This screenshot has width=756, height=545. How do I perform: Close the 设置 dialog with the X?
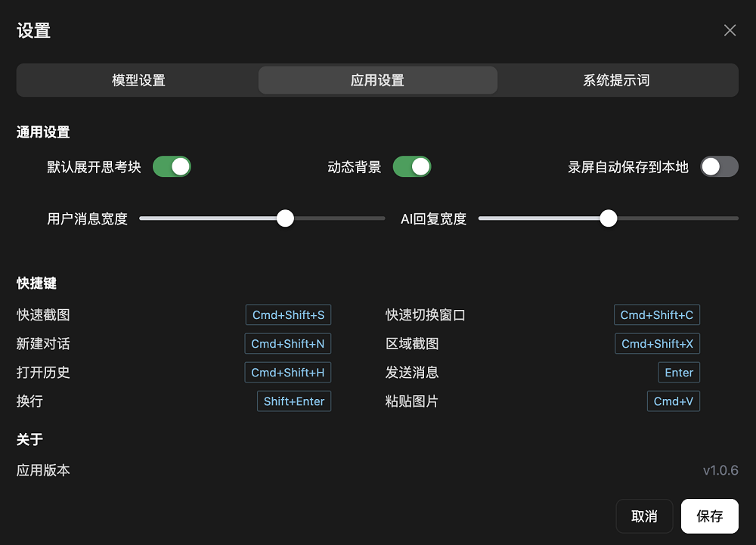pos(730,30)
